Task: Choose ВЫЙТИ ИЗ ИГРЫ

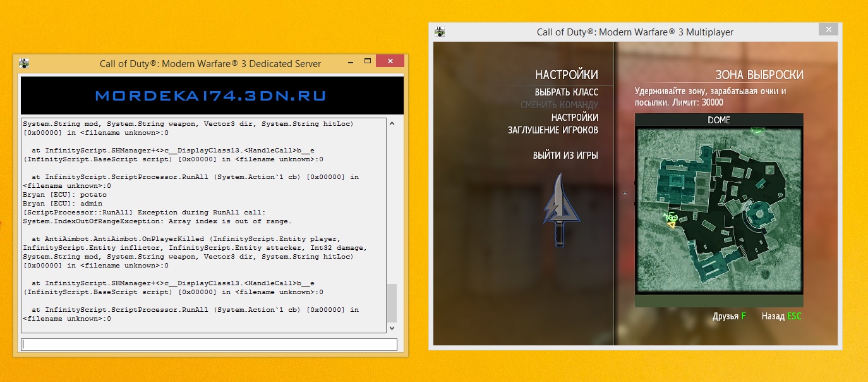Action: coord(565,155)
